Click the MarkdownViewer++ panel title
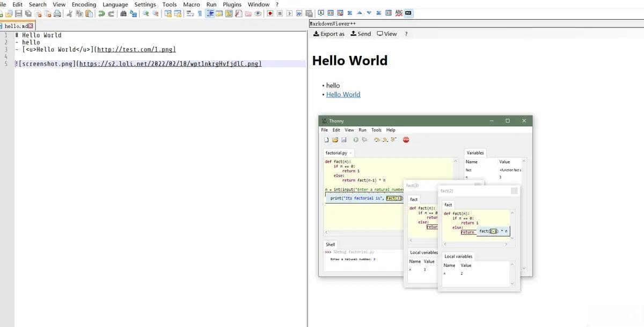The height and width of the screenshot is (327, 644). click(x=334, y=24)
